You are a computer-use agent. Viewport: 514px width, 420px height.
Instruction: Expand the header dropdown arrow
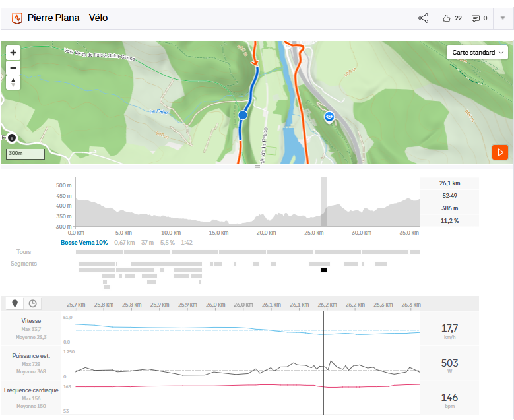point(503,18)
